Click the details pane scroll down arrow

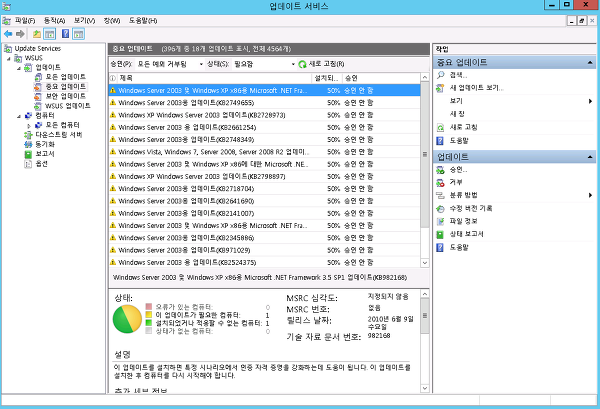tap(425, 388)
